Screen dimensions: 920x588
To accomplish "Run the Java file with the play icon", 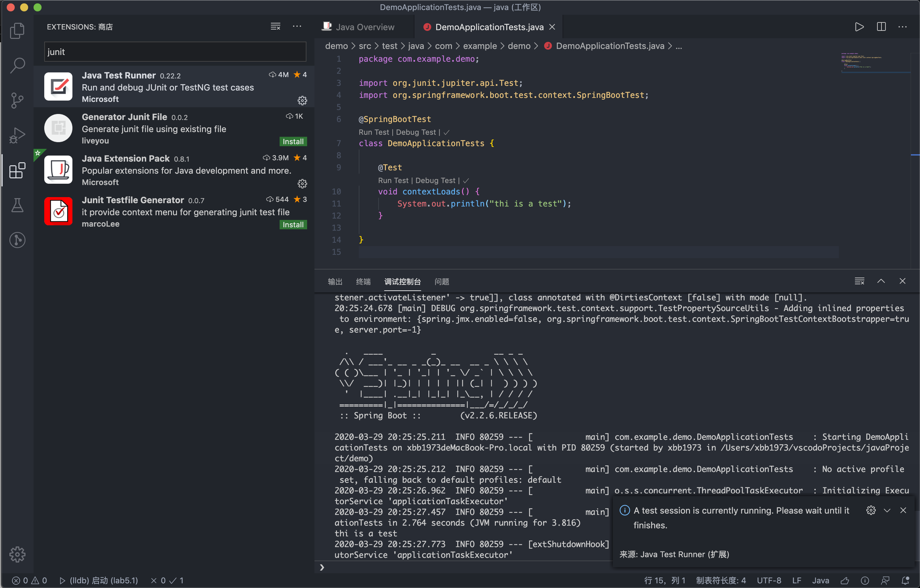I will (859, 27).
